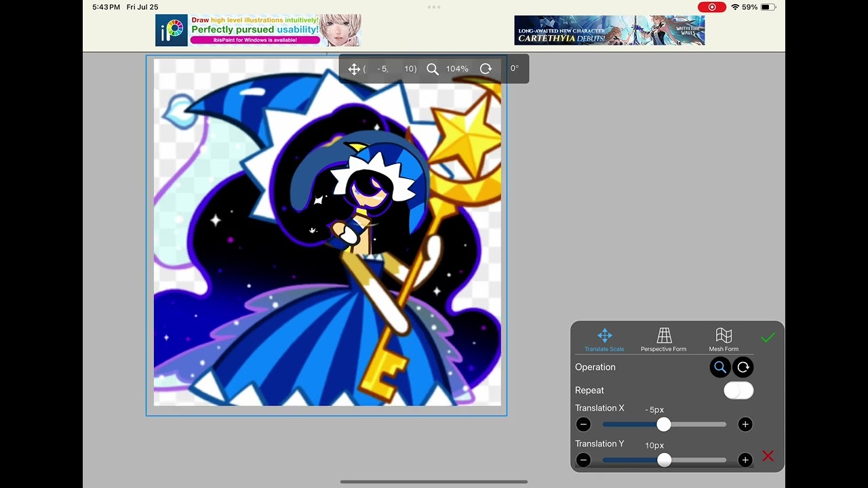Decrease Translation Y with minus button
This screenshot has height=488, width=868.
pos(583,460)
